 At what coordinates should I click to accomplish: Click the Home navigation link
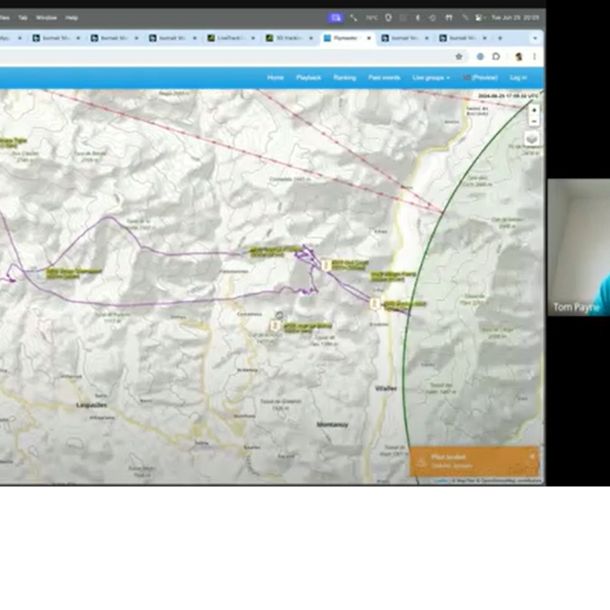click(275, 77)
